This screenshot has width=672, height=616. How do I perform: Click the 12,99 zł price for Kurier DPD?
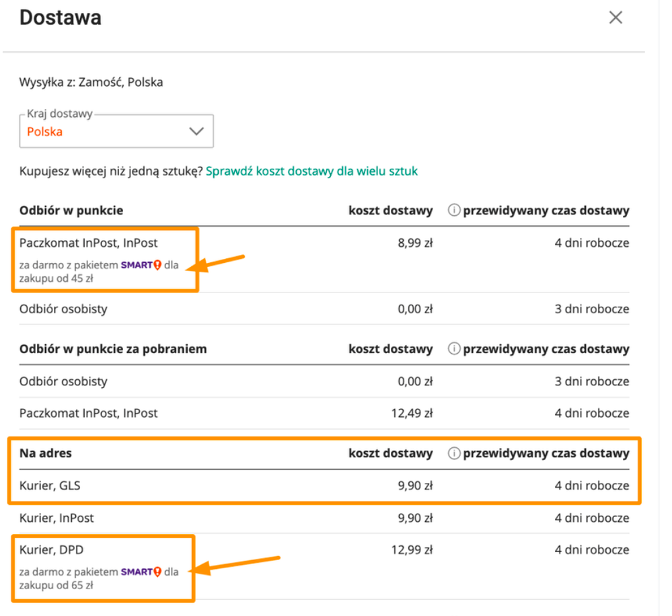[412, 550]
